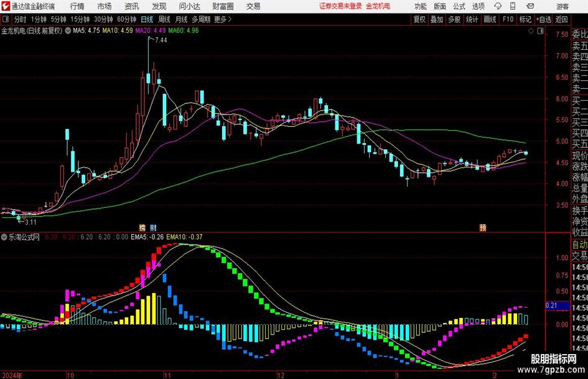
Task: Click the 返回 back button
Action: [x=561, y=19]
